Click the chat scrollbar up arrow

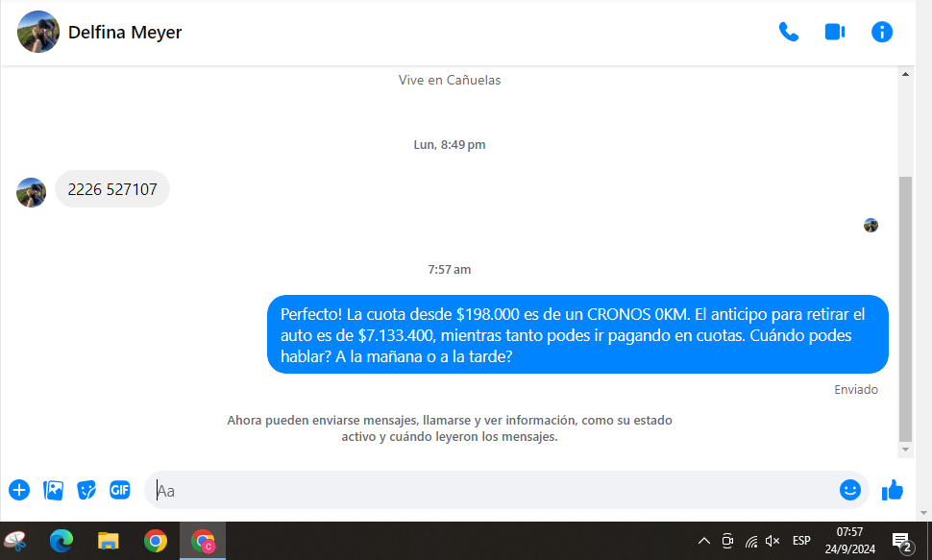point(905,74)
